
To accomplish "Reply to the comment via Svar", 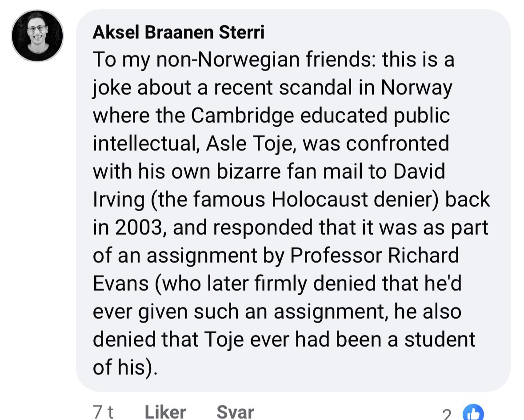I will coord(235,412).
